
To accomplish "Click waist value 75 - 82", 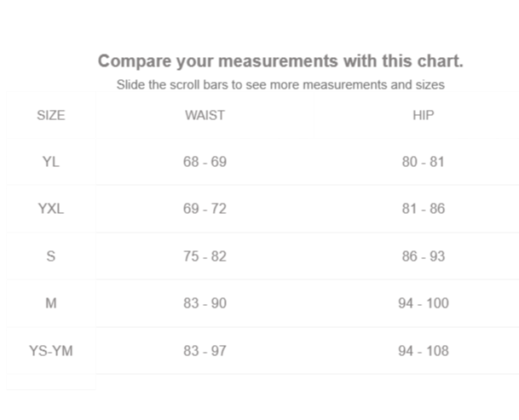I will click(x=205, y=256).
